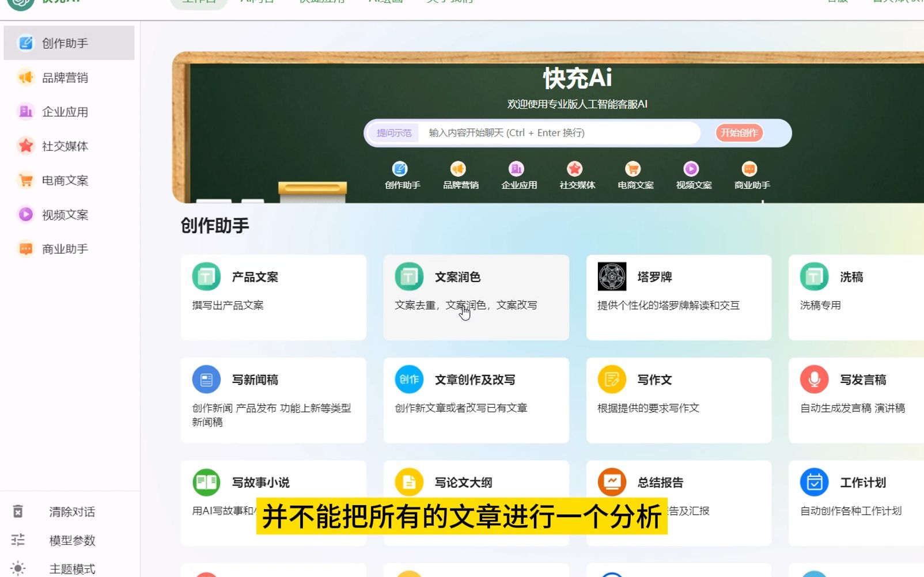Launch the 工作计划 calendar icon
Screen dimensions: 924x577
(x=815, y=482)
